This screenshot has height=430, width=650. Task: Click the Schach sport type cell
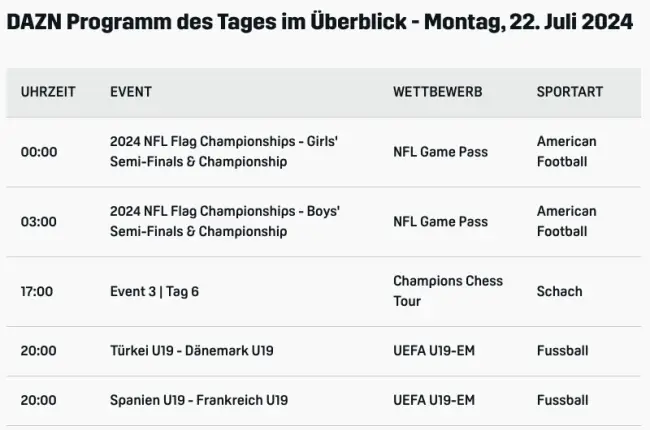click(559, 291)
